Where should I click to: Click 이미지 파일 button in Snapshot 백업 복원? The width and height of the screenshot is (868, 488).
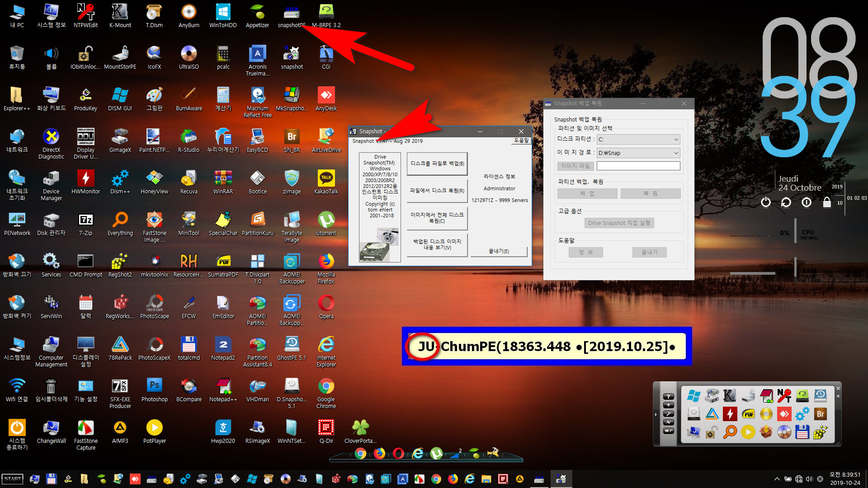[575, 166]
